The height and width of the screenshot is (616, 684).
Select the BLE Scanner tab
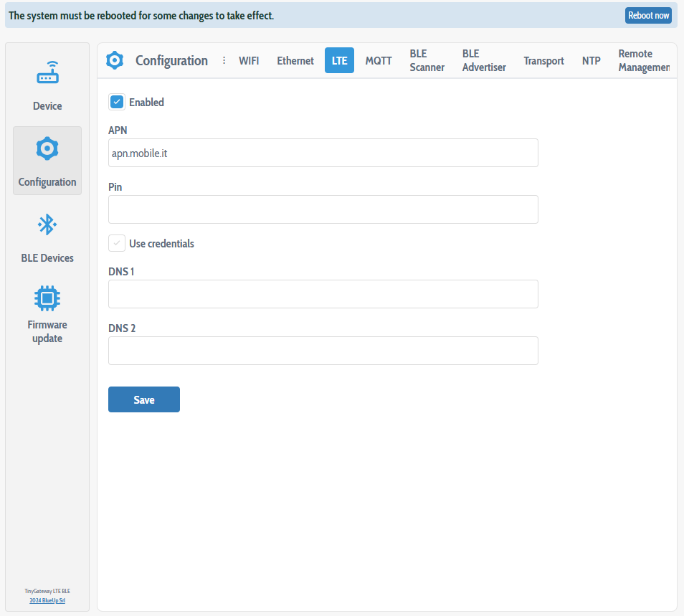427,61
